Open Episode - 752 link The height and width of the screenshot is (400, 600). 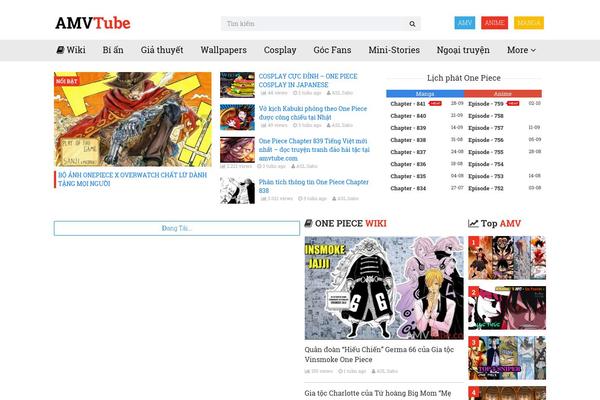pos(486,188)
